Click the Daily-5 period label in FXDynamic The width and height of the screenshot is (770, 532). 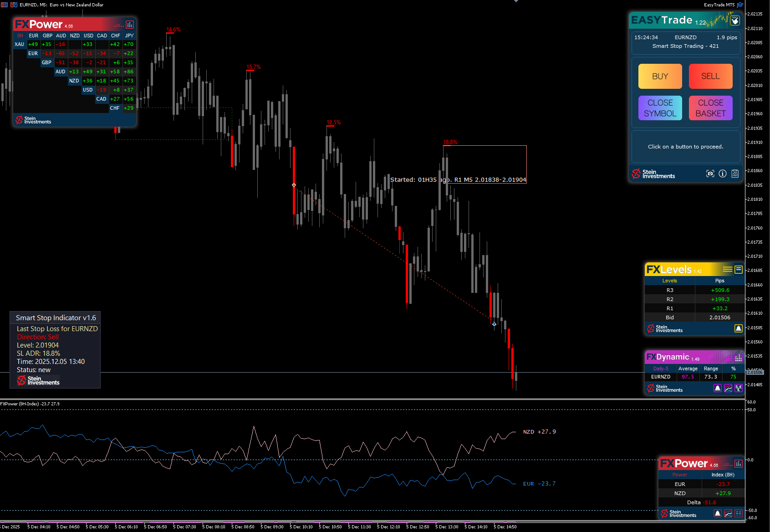[661, 368]
